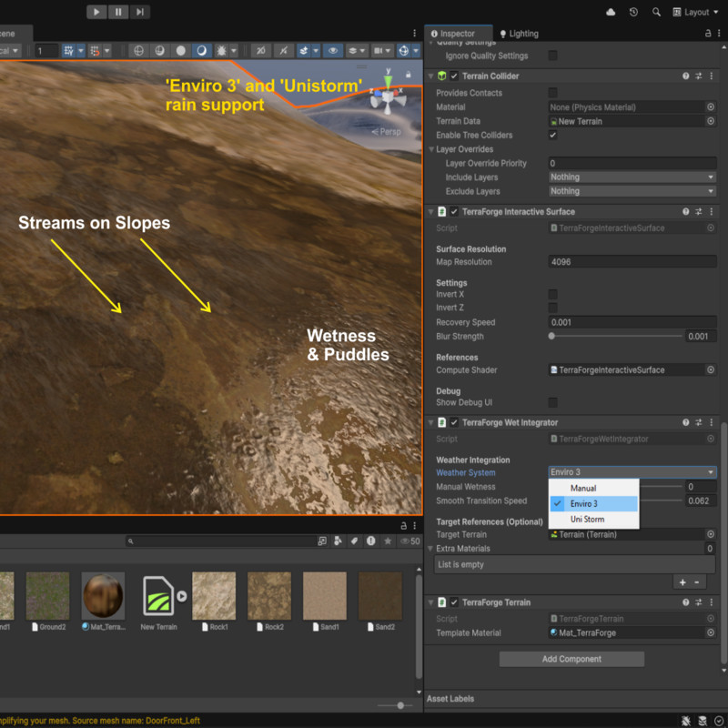Remove an Extra Materials list item
Screen dimensions: 728x728
696,582
